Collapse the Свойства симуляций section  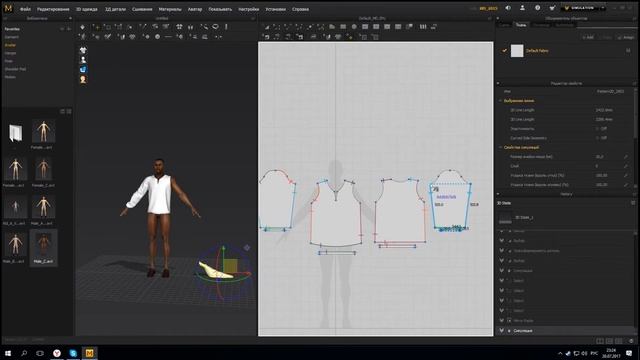(x=501, y=147)
